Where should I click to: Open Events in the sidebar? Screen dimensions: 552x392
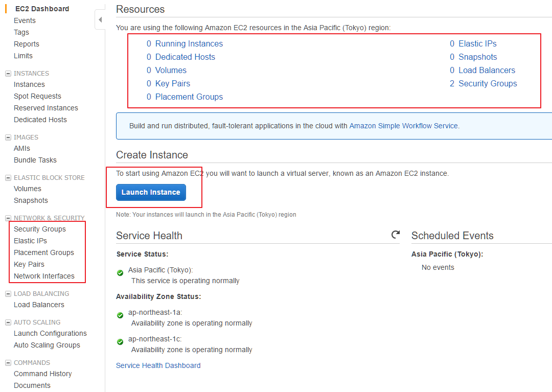pyautogui.click(x=25, y=20)
